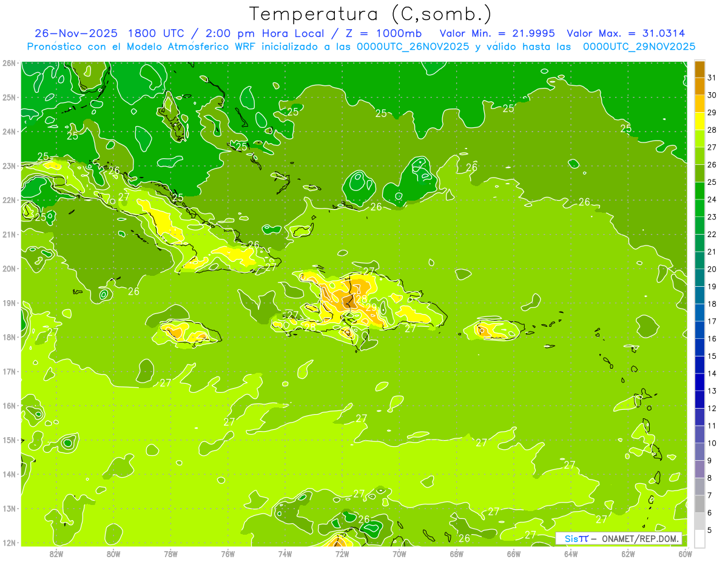Viewport: 728px width, 562px height.
Task: Click the "SisTT – ONAMET/REP.DOM." credit box
Action: pyautogui.click(x=619, y=538)
